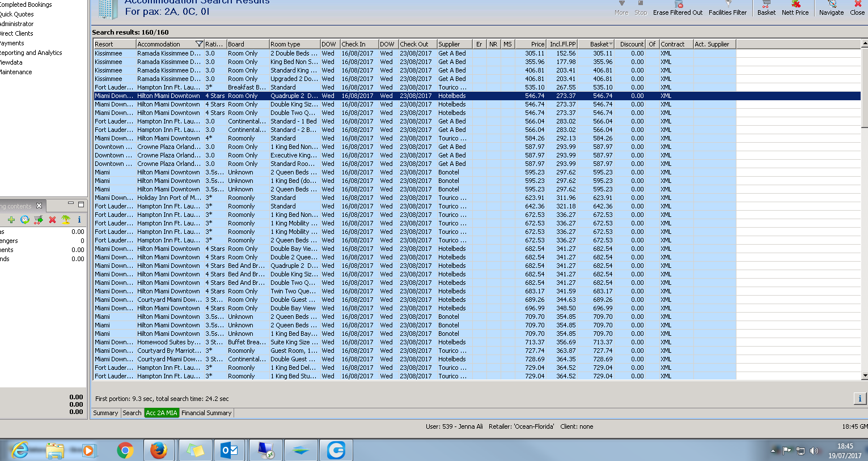Screen dimensions: 868x461
Task: Click the 'Breakfast B...' board cell
Action: pyautogui.click(x=247, y=87)
